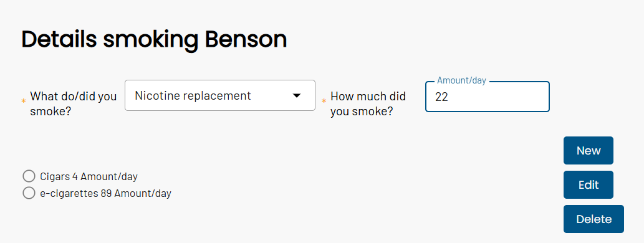Select the Cigars radio button

[x=29, y=176]
